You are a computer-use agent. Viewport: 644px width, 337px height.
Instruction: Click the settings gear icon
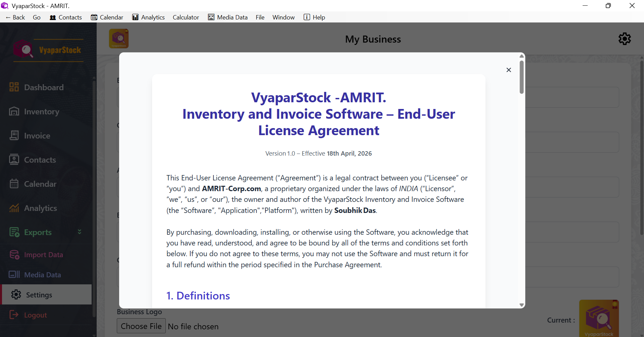tap(625, 39)
